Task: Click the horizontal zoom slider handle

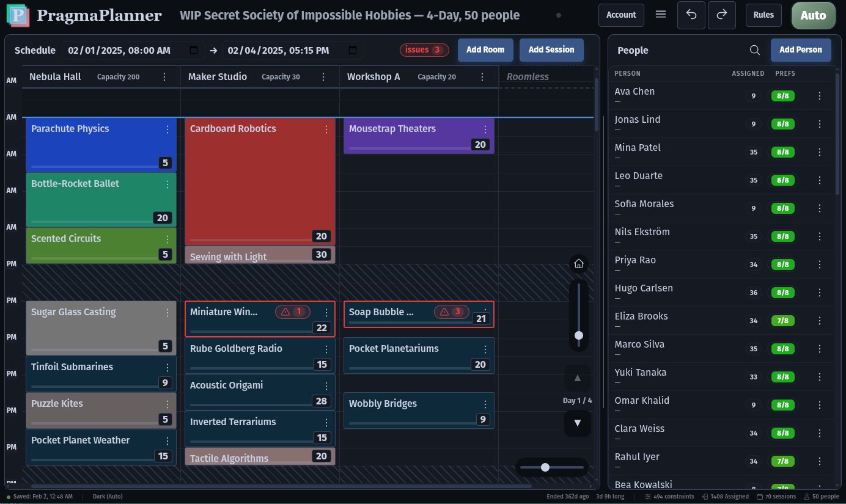Action: 545,467
